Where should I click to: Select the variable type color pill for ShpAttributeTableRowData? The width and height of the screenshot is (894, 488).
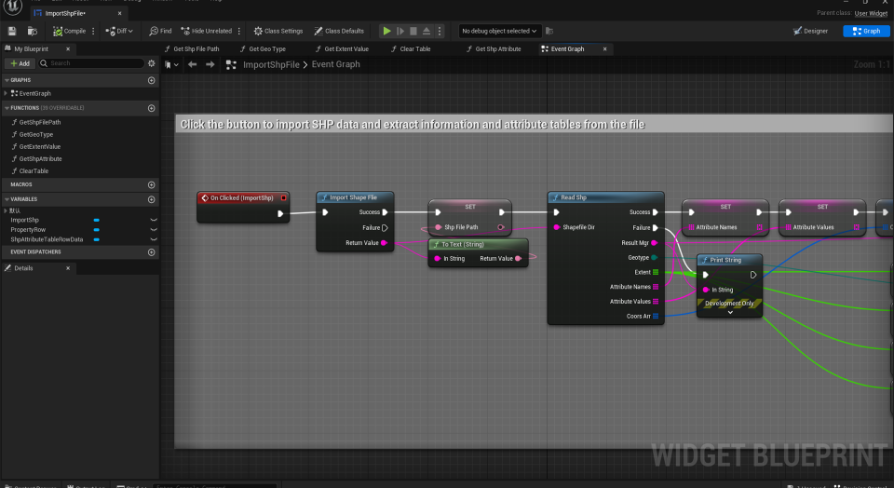(96, 240)
